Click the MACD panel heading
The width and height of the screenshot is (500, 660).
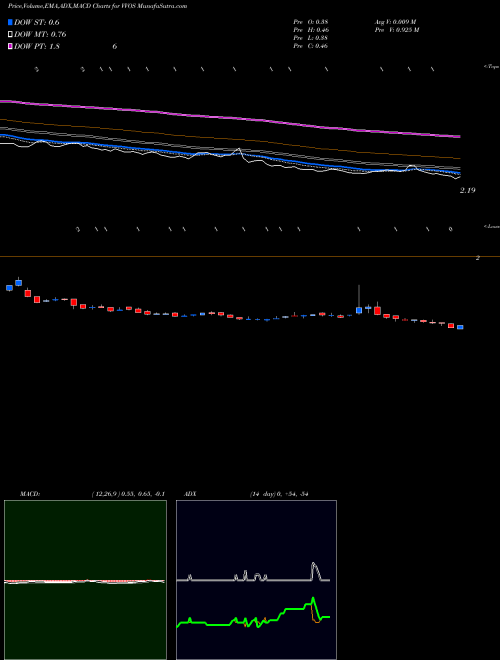pos(29,494)
